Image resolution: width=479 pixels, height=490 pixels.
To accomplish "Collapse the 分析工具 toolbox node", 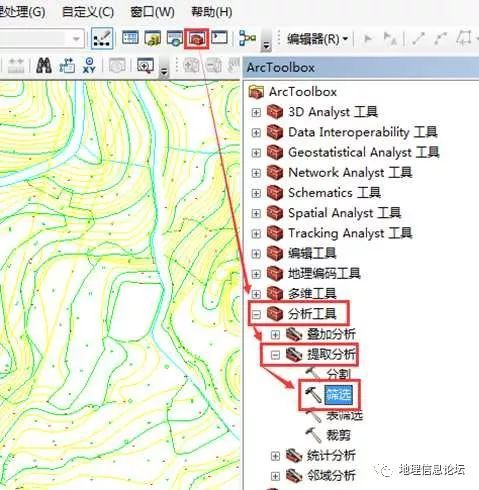I will 256,314.
